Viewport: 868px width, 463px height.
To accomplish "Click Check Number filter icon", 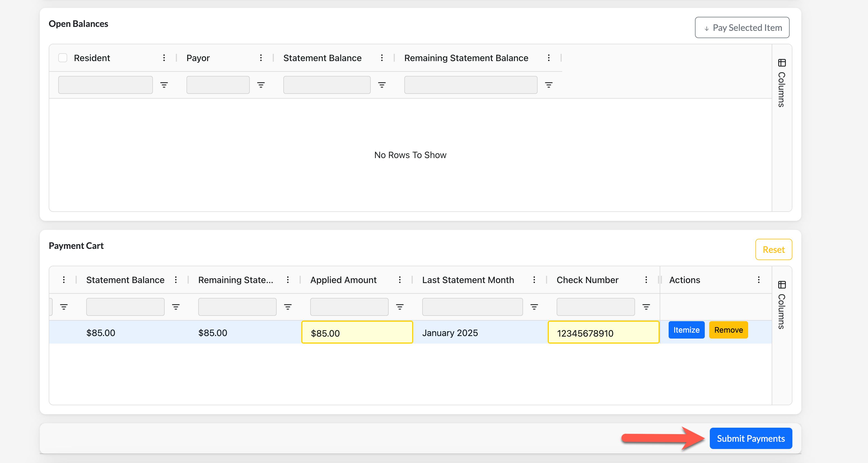I will pyautogui.click(x=646, y=307).
